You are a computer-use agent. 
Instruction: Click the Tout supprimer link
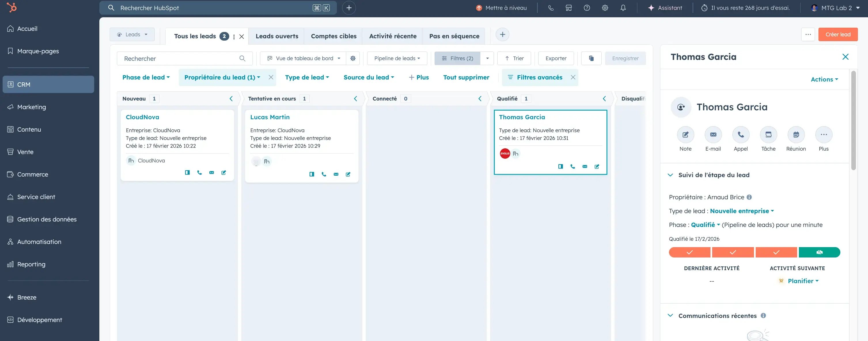coord(466,77)
